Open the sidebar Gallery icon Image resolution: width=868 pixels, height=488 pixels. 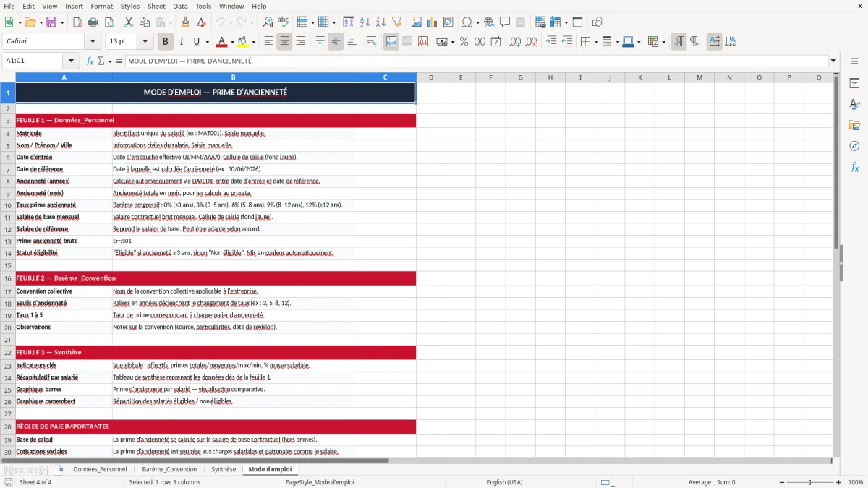854,126
